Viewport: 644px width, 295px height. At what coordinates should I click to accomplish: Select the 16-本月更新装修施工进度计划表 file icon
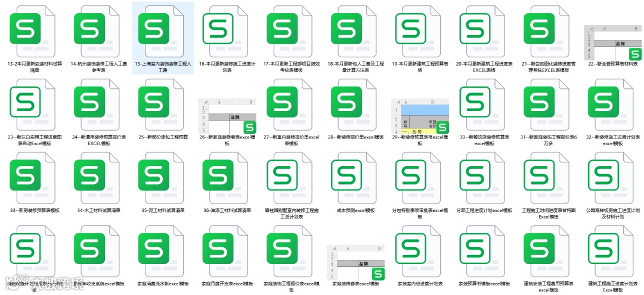point(225,31)
